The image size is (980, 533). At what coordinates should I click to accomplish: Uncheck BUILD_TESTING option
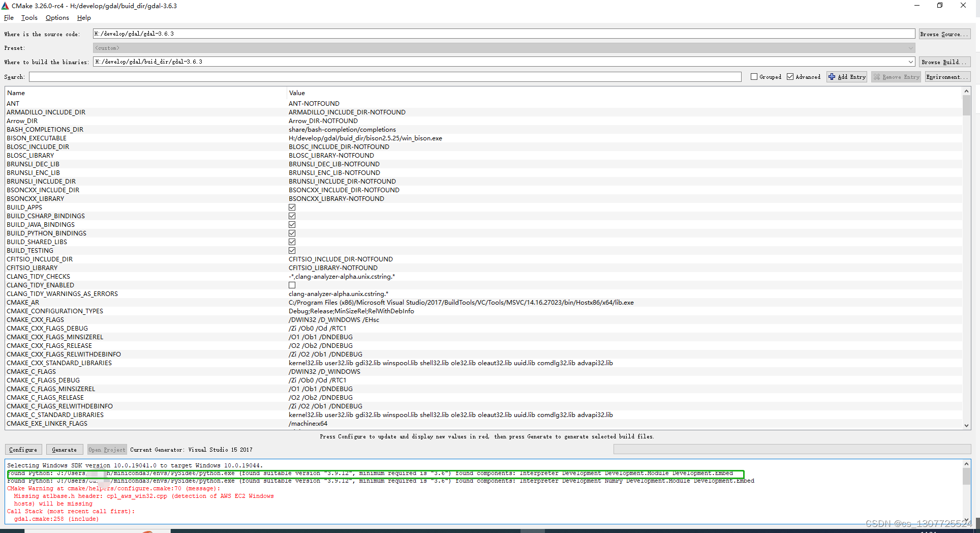click(x=292, y=251)
